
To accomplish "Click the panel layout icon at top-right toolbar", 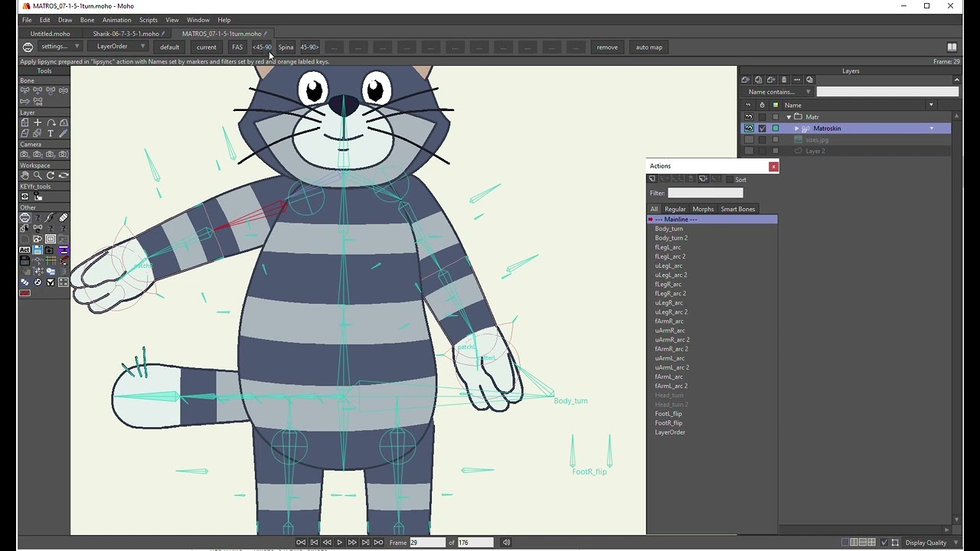I will 952,47.
